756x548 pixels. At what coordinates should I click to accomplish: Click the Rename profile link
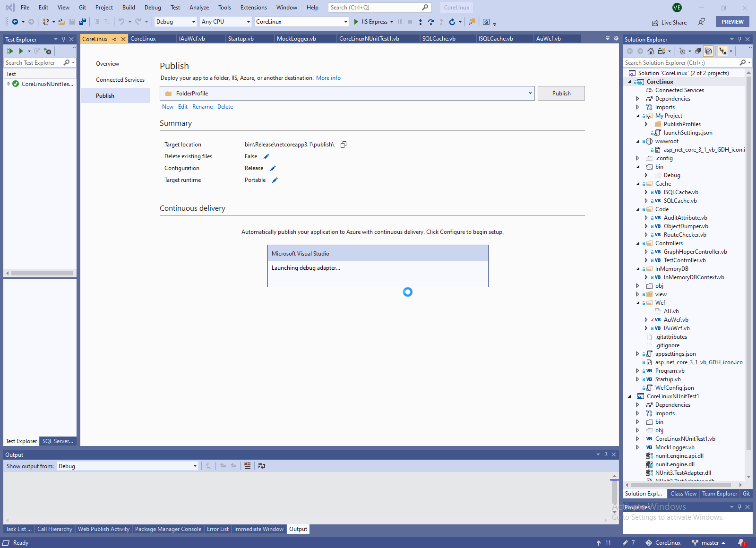(x=203, y=107)
